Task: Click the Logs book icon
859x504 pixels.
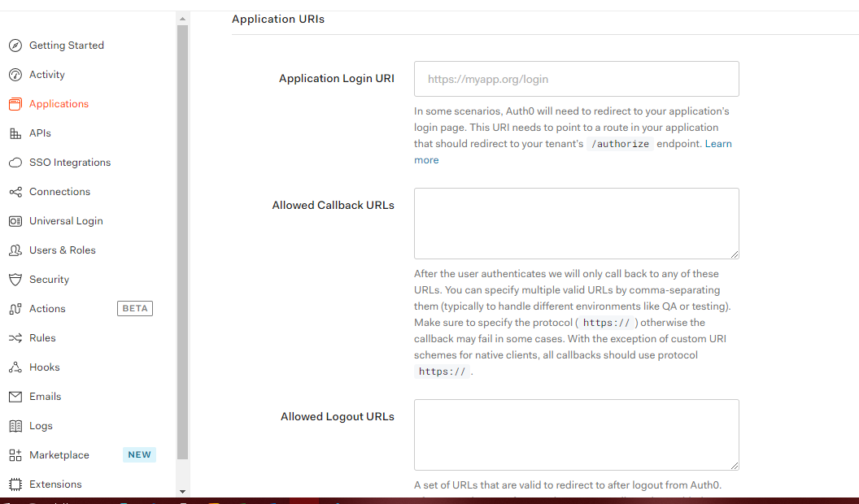Action: pyautogui.click(x=15, y=426)
